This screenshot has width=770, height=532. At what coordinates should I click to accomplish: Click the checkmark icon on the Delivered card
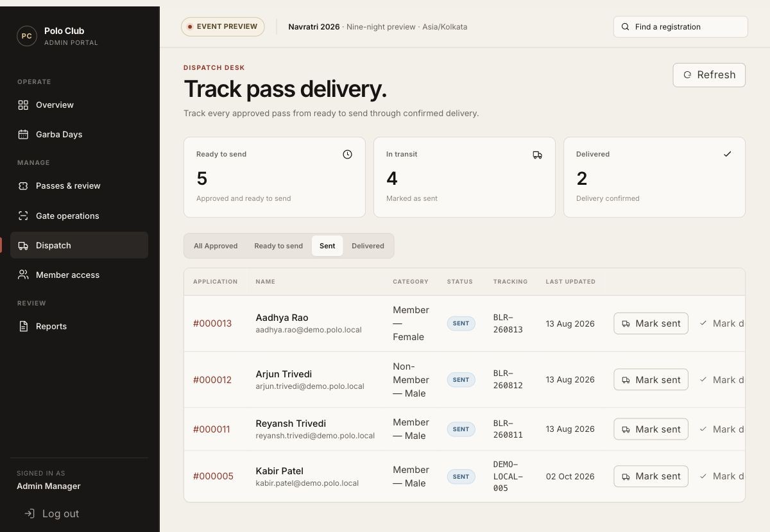click(x=727, y=154)
